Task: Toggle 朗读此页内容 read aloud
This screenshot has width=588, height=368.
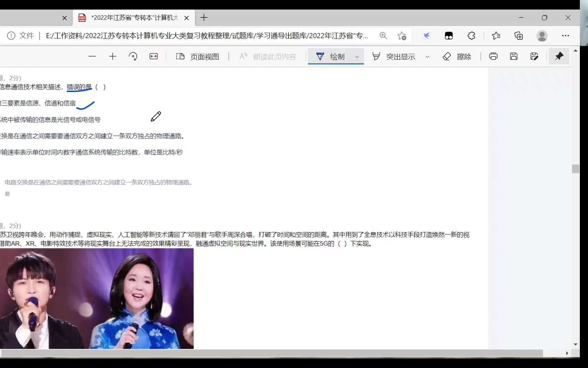Action: [267, 56]
